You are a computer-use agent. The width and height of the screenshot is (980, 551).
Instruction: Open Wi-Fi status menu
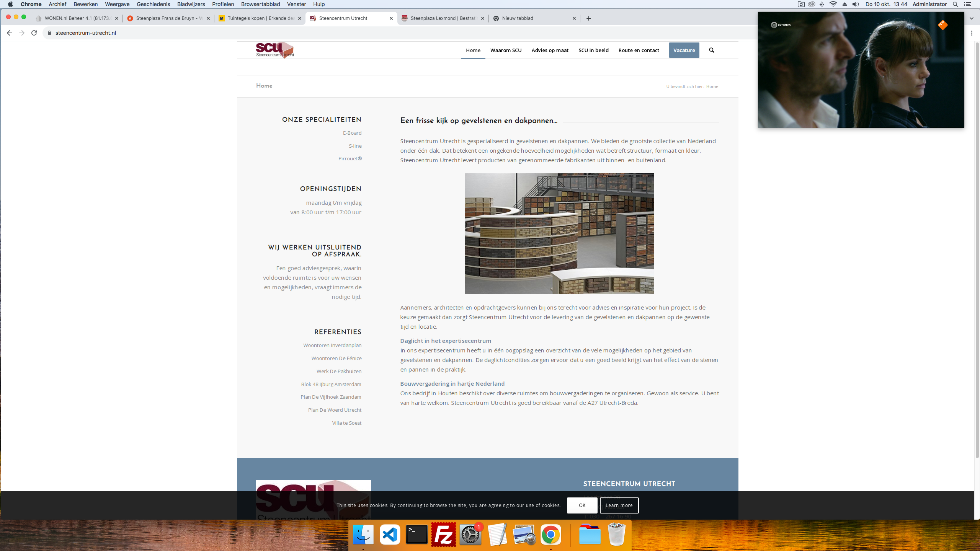coord(833,4)
